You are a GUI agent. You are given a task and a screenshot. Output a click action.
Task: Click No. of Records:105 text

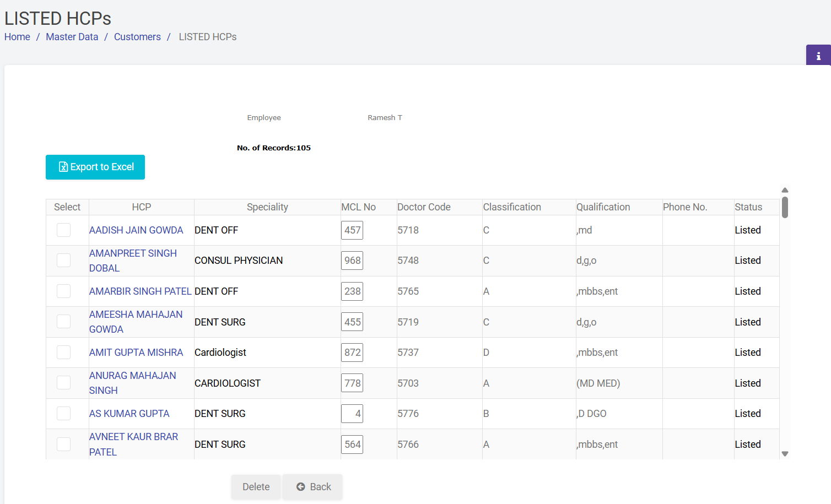click(x=274, y=148)
